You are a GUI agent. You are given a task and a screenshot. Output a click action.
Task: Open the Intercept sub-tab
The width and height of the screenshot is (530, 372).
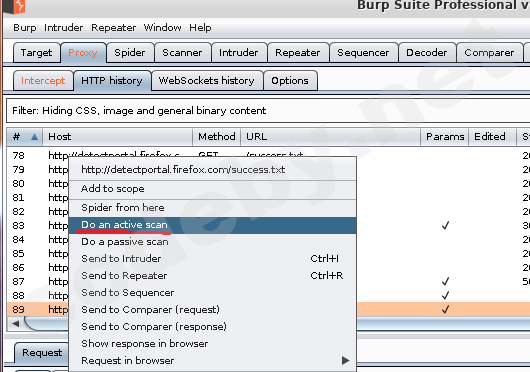[x=43, y=81]
